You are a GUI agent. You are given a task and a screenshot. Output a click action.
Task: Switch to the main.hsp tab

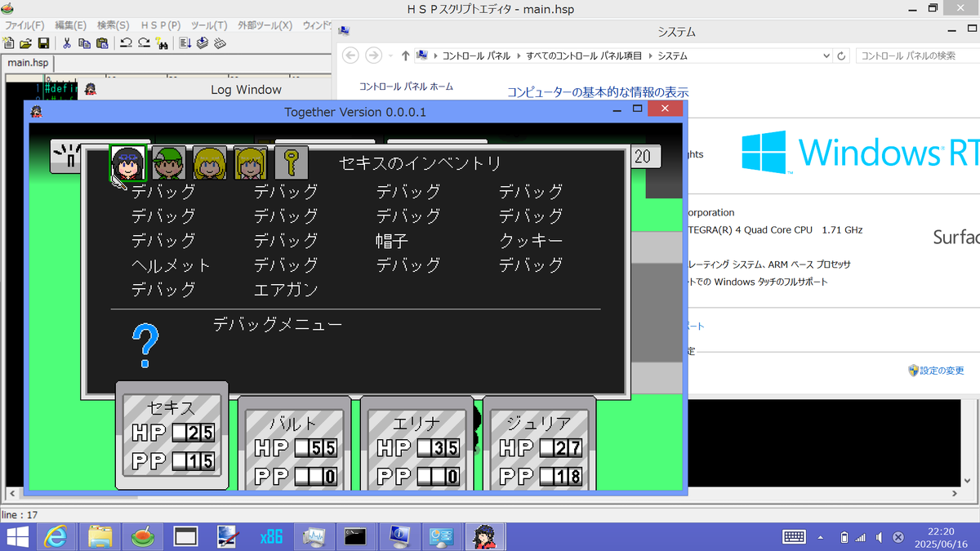(28, 63)
